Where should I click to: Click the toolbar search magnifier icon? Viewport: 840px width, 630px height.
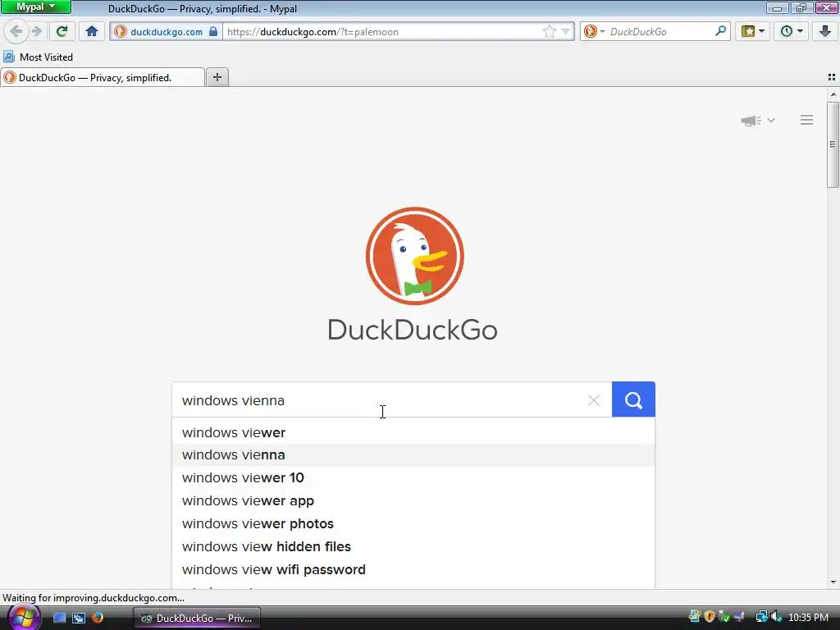coord(720,31)
